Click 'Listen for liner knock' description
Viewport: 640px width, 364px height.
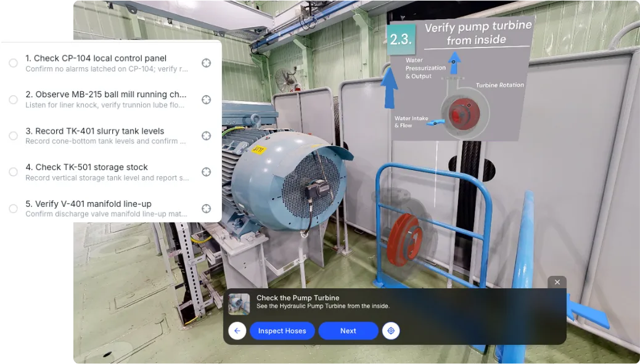click(x=105, y=105)
